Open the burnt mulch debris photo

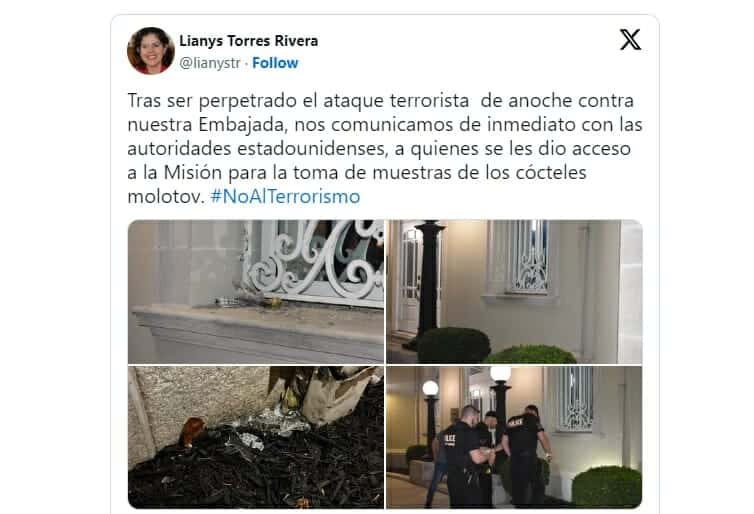[256, 437]
